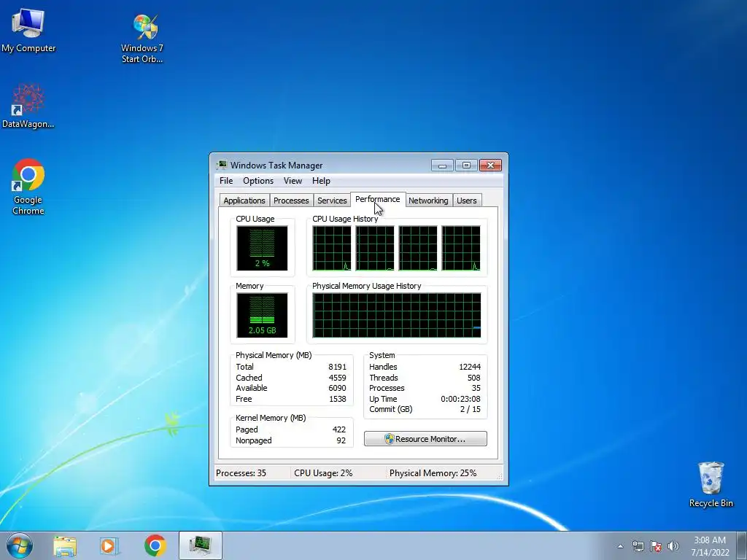Launch DataWagon desktop shortcut
Screen dimensions: 747x560
pyautogui.click(x=28, y=106)
